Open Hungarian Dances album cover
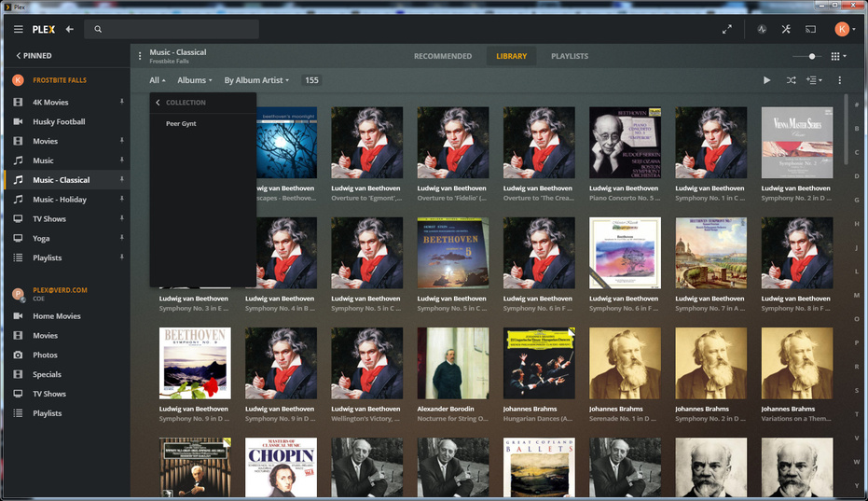The height and width of the screenshot is (501, 868). pos(539,363)
